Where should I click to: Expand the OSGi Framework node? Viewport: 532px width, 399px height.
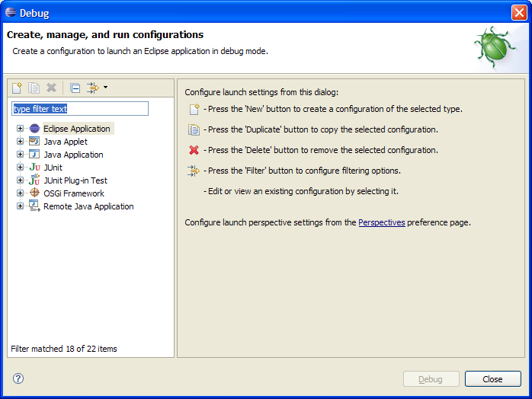point(20,193)
